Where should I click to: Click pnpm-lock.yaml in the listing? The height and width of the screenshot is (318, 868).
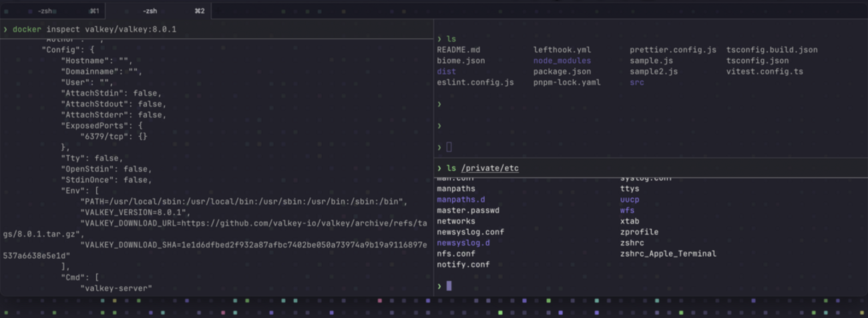[567, 83]
